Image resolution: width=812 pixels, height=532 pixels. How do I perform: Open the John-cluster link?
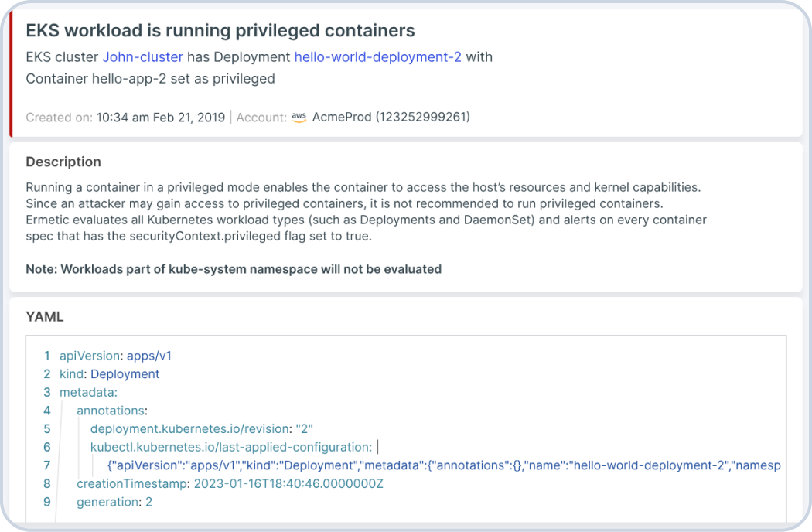coord(142,57)
